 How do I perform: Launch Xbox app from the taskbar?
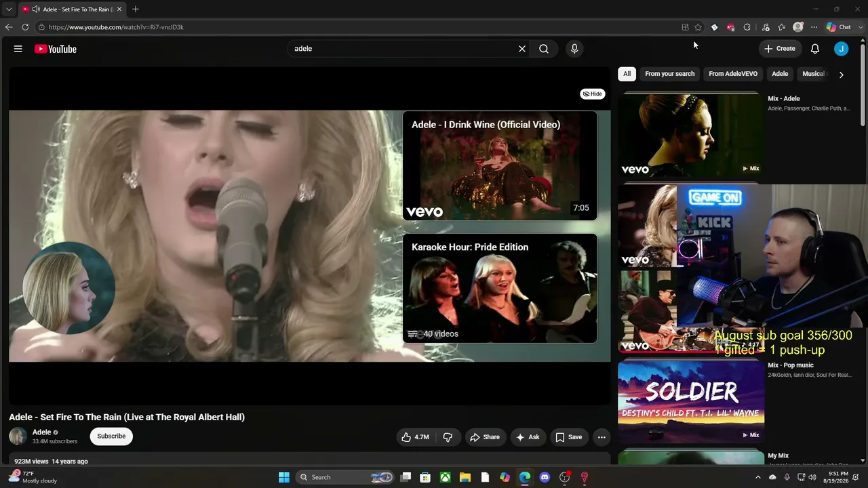[445, 477]
